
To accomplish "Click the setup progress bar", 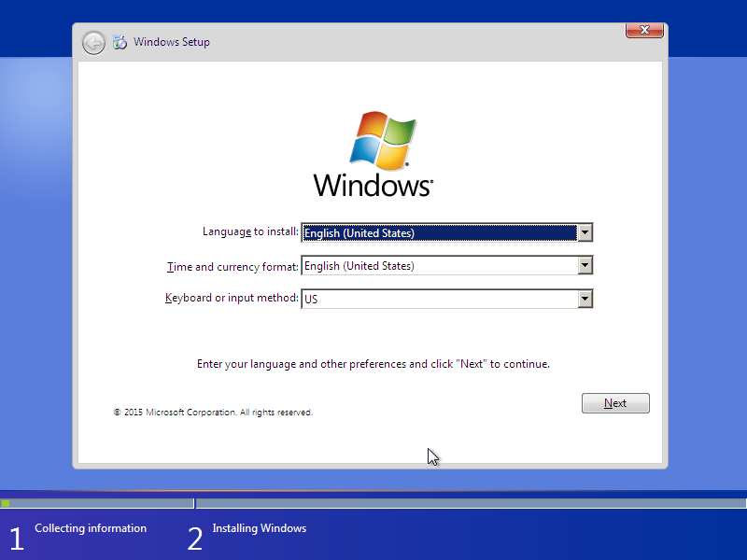I will tap(373, 502).
